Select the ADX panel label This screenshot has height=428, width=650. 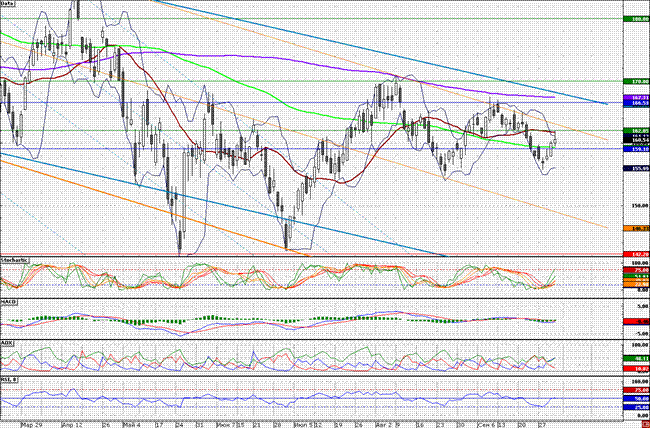tap(5, 343)
